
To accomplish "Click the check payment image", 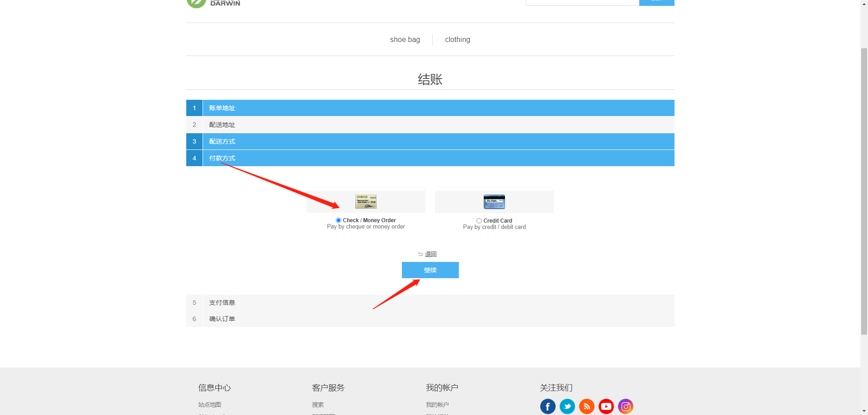I will tap(366, 201).
